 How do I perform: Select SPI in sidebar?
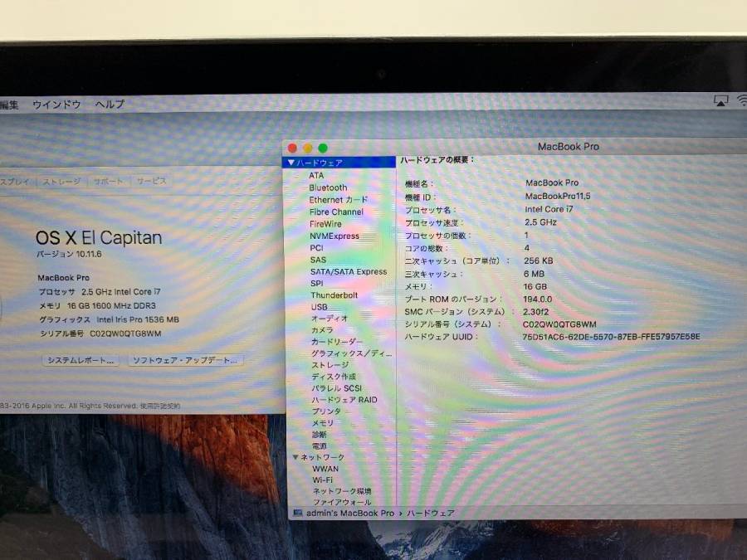[317, 284]
